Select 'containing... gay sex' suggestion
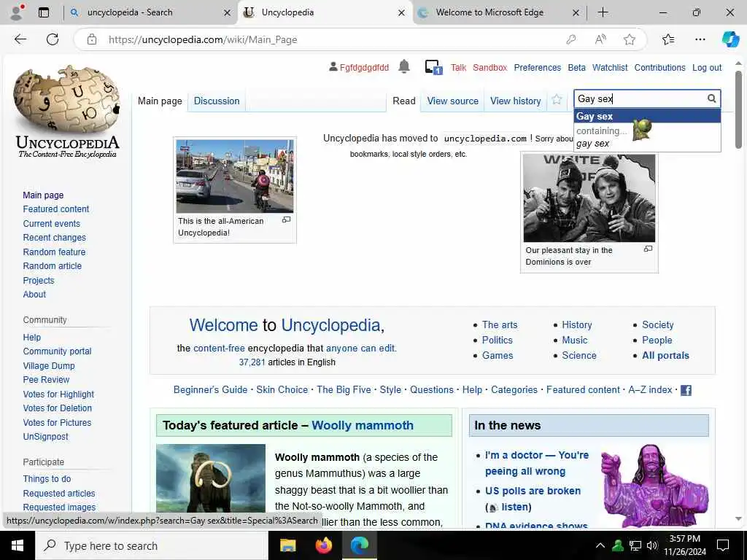Image resolution: width=747 pixels, height=560 pixels. pyautogui.click(x=647, y=137)
